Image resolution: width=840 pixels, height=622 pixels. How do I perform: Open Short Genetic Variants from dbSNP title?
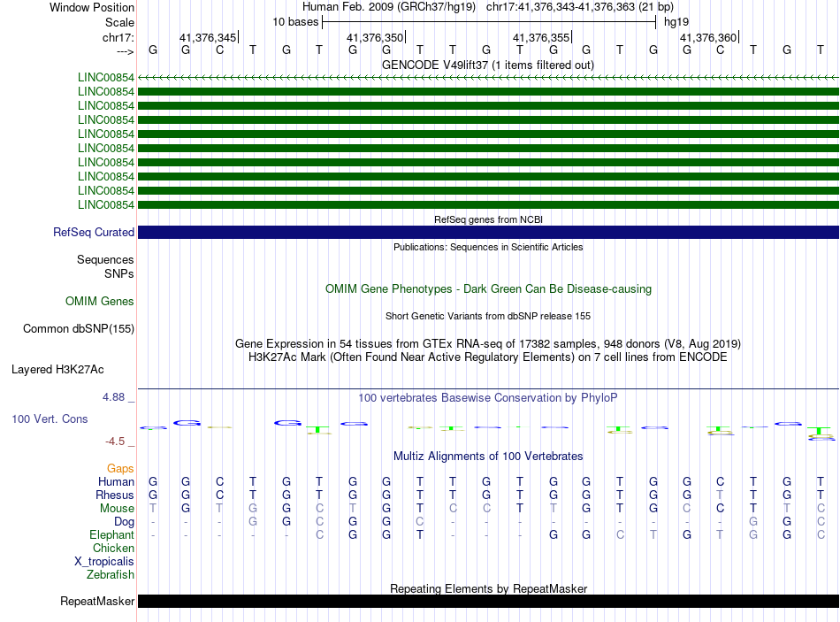pos(488,317)
